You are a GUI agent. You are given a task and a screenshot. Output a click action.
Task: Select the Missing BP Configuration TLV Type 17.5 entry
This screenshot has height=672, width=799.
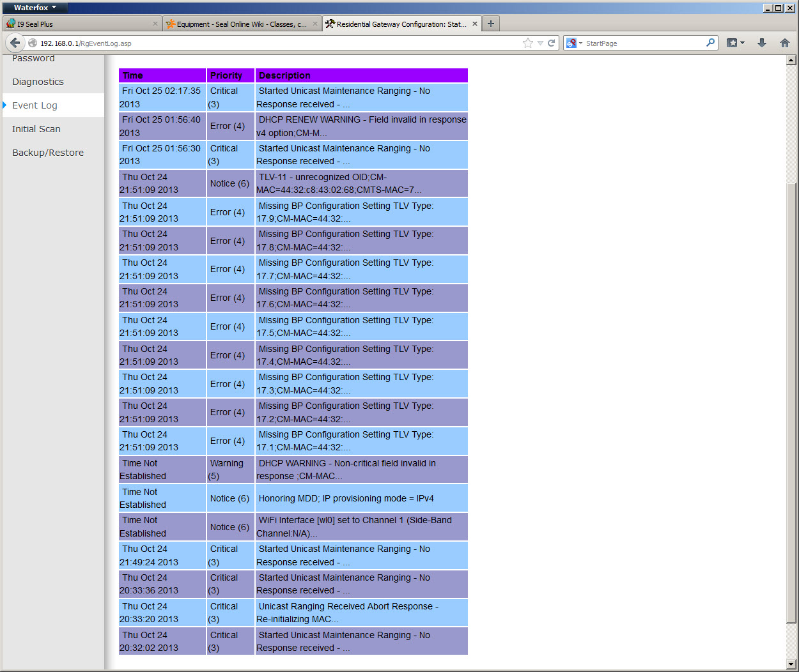point(362,326)
